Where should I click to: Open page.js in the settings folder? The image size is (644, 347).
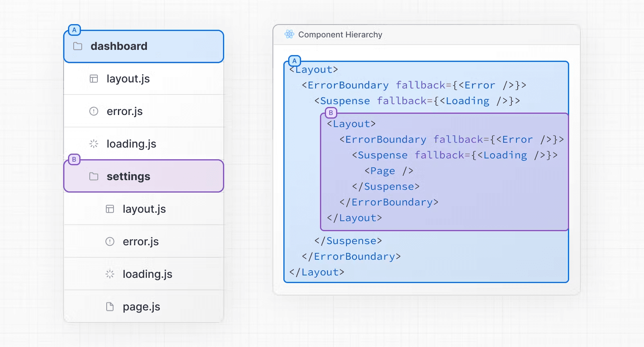[x=141, y=307]
